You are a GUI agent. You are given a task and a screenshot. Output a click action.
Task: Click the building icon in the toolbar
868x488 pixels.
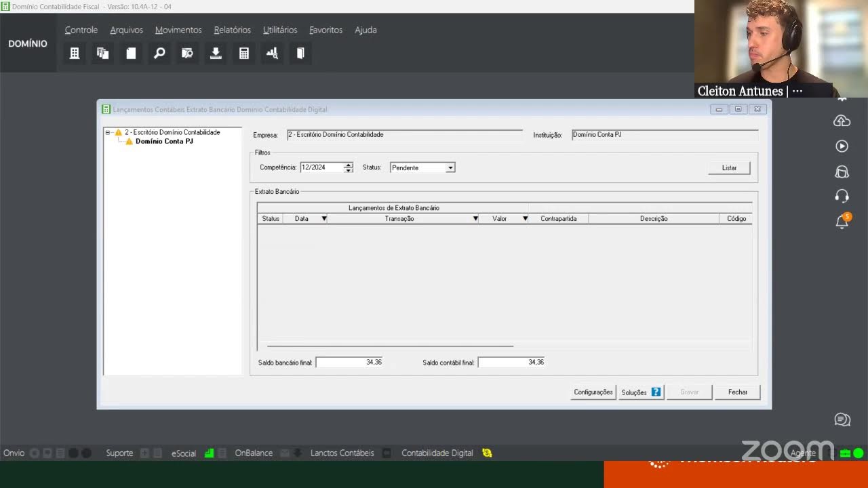click(x=75, y=53)
